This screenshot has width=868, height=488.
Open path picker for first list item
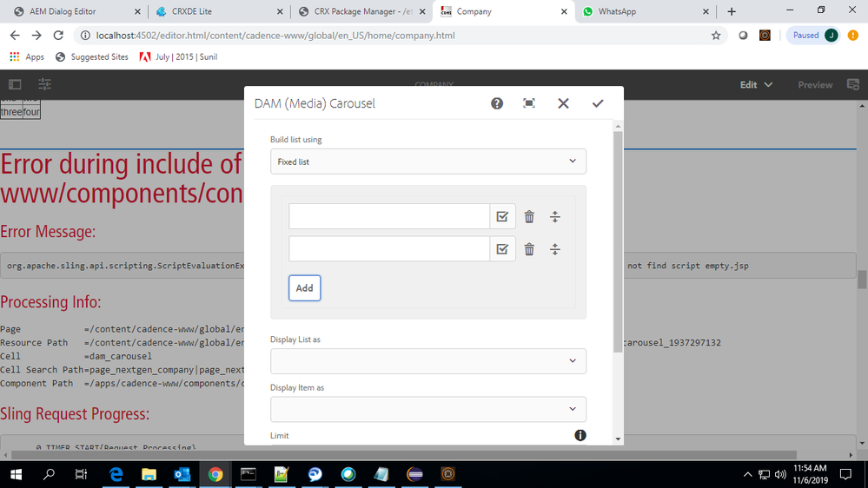[x=502, y=217]
